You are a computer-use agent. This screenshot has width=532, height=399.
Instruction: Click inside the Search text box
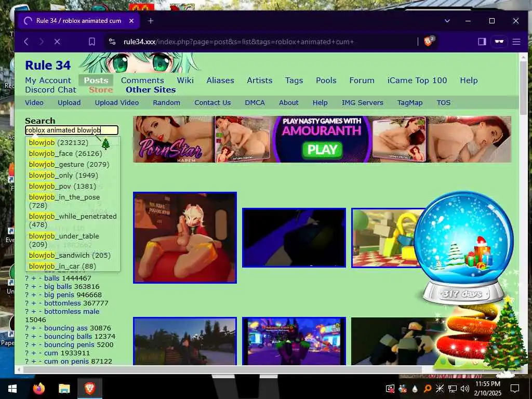[72, 130]
